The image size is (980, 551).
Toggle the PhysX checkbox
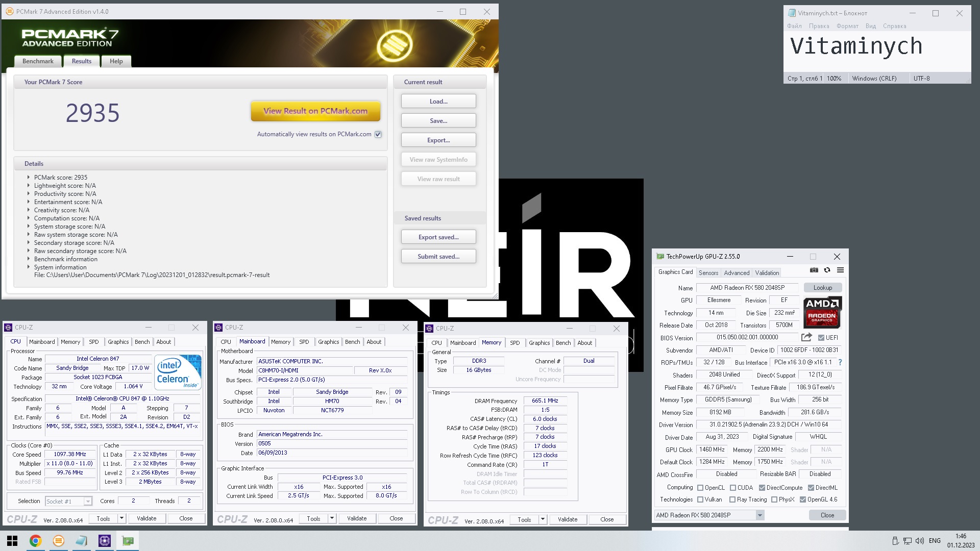[774, 499]
